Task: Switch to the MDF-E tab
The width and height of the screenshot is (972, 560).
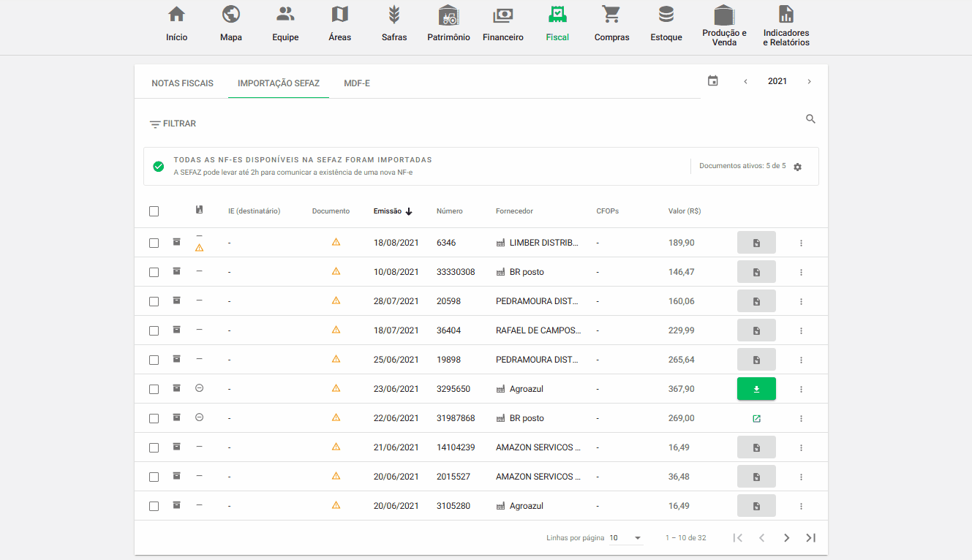Action: point(356,83)
